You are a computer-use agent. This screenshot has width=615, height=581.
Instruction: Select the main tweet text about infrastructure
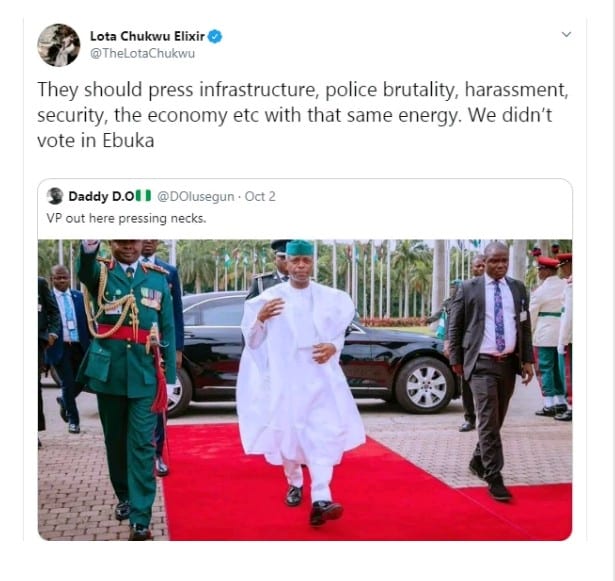pyautogui.click(x=303, y=115)
